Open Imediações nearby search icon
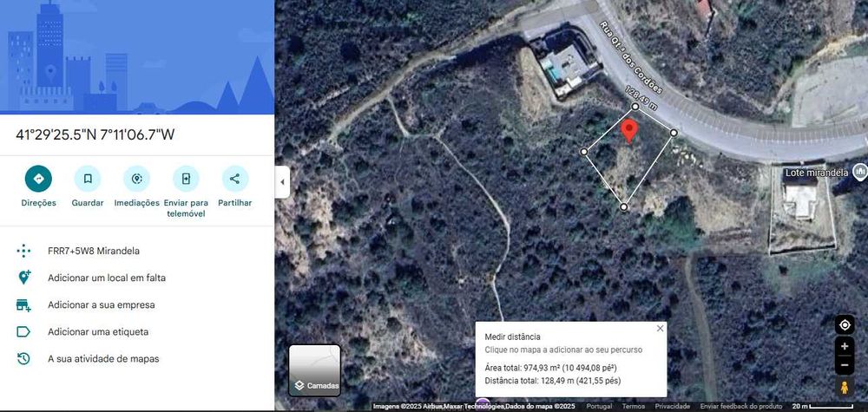 (137, 179)
